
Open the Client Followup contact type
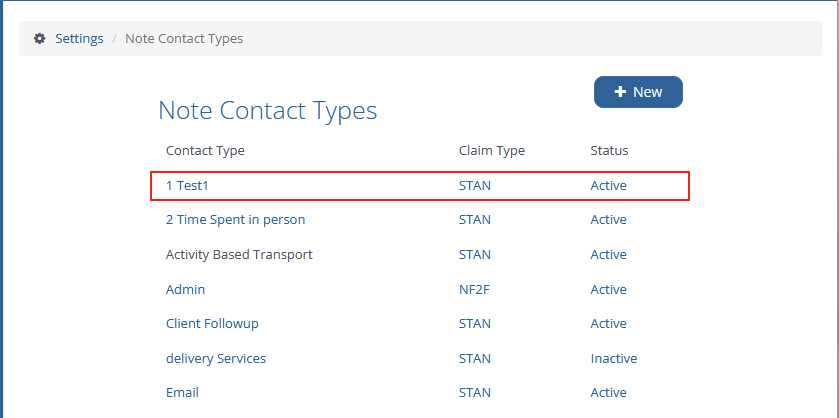click(212, 324)
